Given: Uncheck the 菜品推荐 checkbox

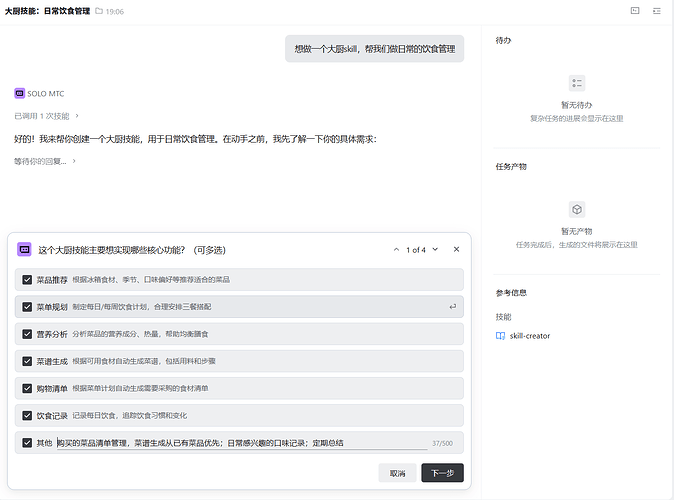Looking at the screenshot, I should [27, 279].
